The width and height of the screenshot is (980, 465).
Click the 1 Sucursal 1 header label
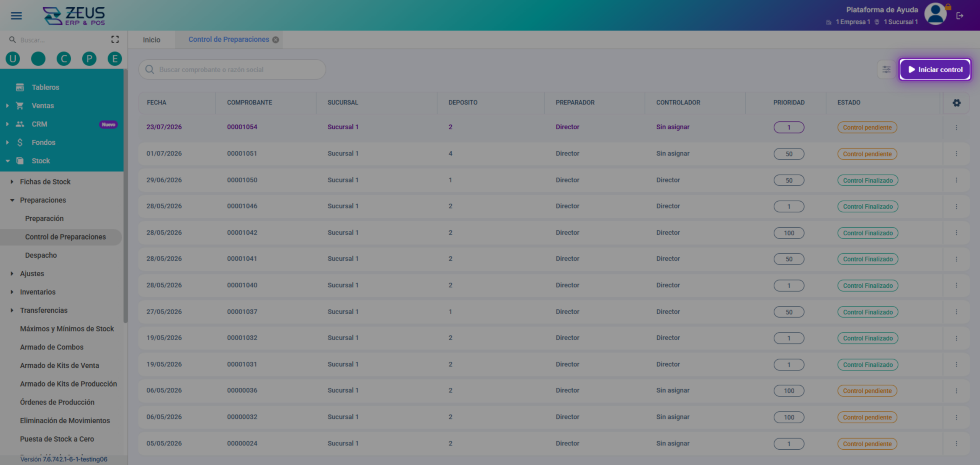click(x=901, y=22)
